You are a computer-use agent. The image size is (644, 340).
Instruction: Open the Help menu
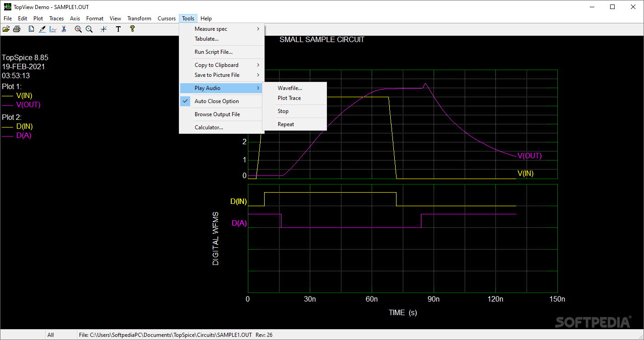206,19
